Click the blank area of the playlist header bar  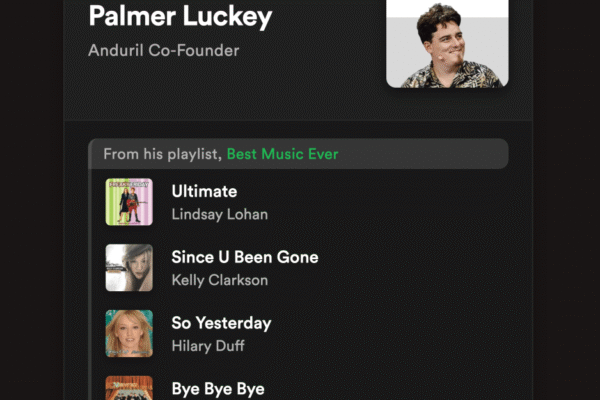pyautogui.click(x=421, y=154)
